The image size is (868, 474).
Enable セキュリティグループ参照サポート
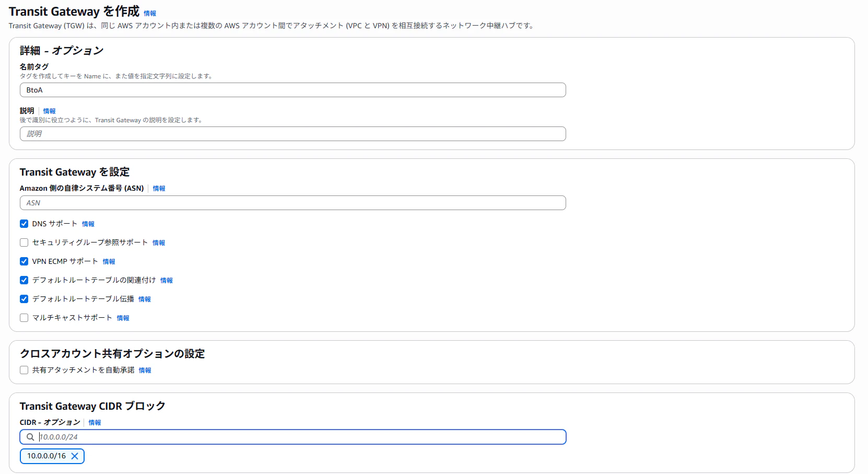point(24,242)
